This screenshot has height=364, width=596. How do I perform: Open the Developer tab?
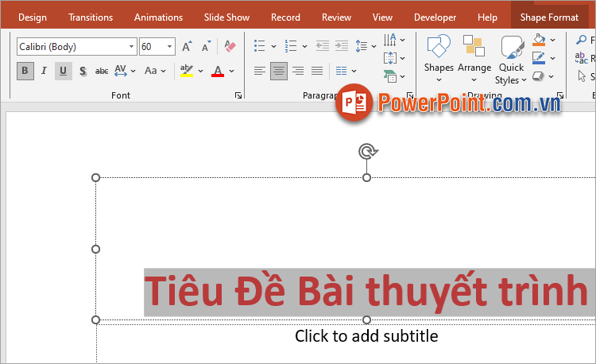pos(435,17)
